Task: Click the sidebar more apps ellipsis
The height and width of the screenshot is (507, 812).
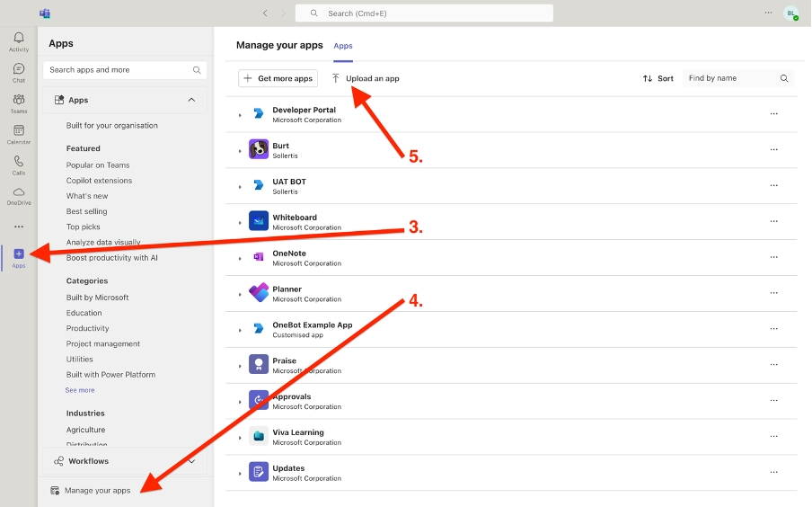Action: click(x=19, y=227)
